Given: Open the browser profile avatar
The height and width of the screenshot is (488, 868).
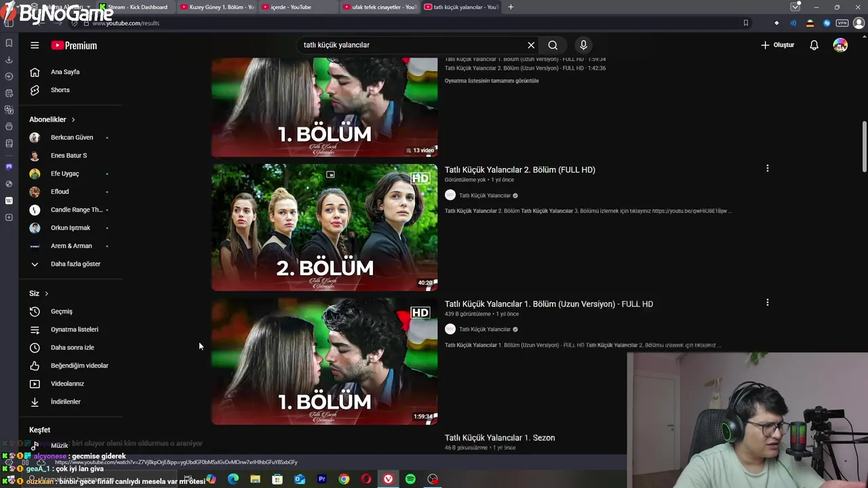Looking at the screenshot, I should [x=859, y=23].
